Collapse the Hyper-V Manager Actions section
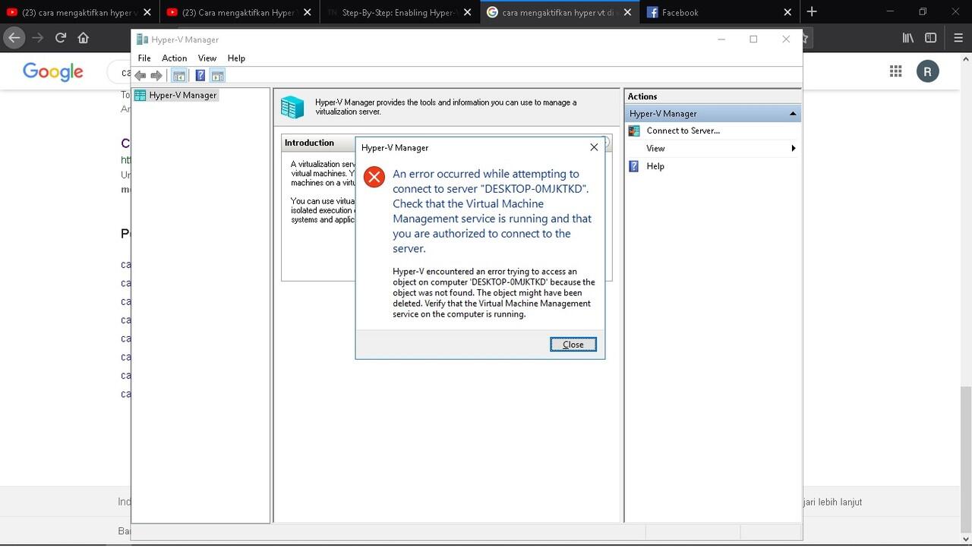 793,114
